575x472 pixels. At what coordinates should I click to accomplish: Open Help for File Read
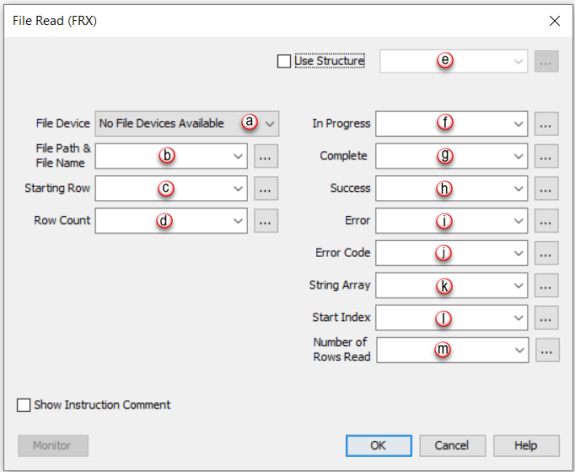tap(526, 446)
